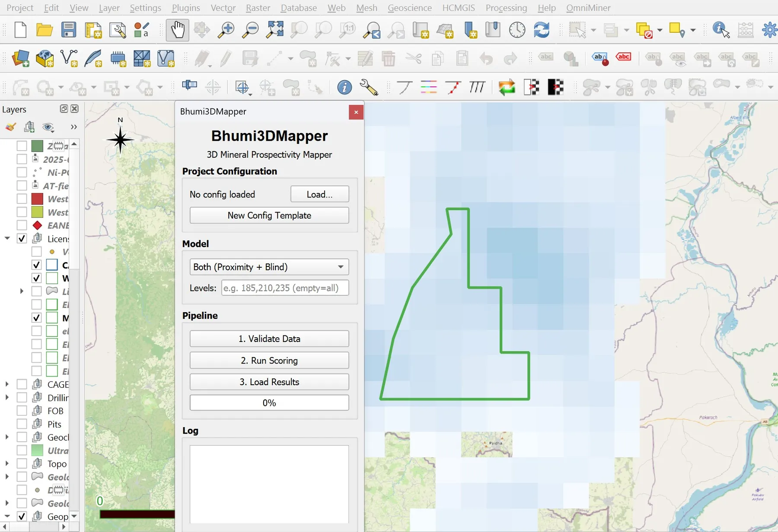Activate the Identify Features tool
This screenshot has height=532, width=778.
(721, 30)
